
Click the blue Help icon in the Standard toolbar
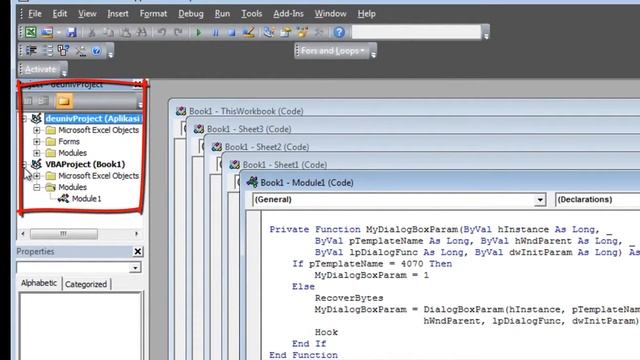click(x=339, y=32)
